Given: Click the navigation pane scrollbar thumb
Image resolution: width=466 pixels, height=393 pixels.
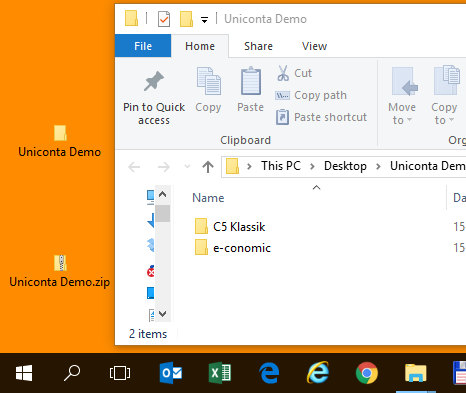Looking at the screenshot, I should (x=162, y=213).
